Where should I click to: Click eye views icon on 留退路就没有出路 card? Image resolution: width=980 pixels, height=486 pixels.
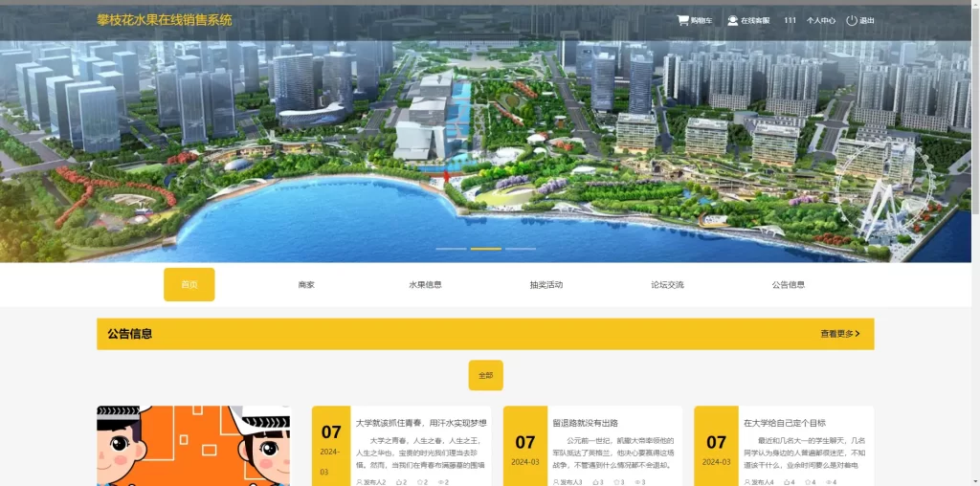point(637,482)
